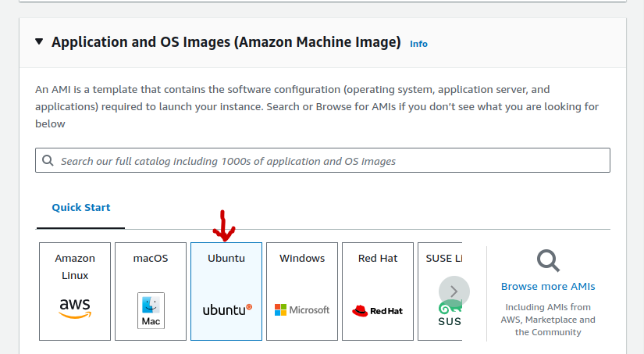Open the Info link beside AMI heading
Screen dimensions: 644x354
[418, 44]
